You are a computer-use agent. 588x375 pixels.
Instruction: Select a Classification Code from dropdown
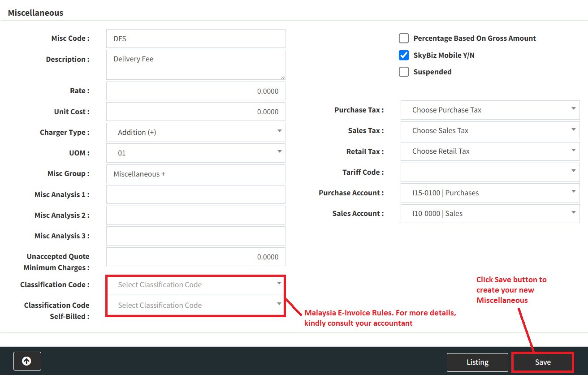[x=195, y=284]
